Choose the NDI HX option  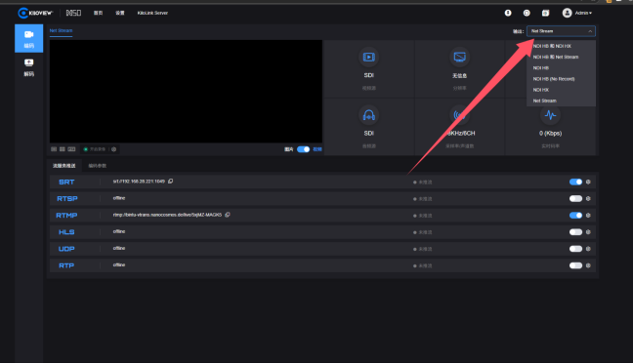coord(561,90)
